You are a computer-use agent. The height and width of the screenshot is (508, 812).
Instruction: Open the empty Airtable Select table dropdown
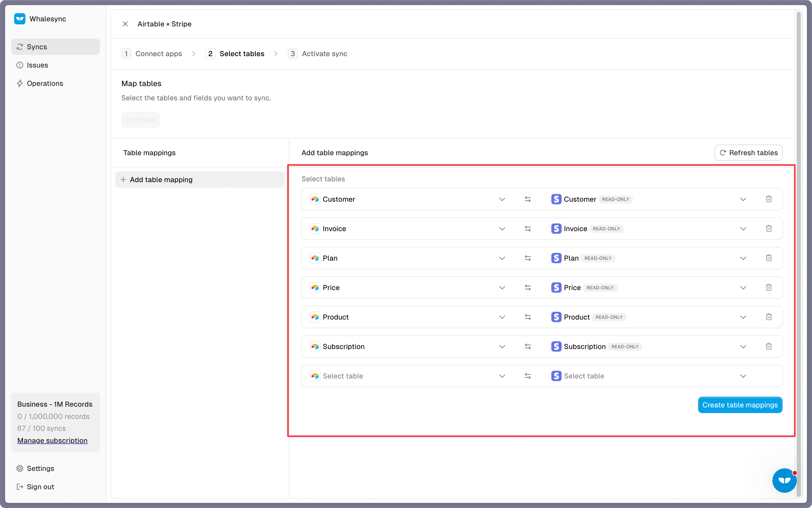click(x=502, y=376)
